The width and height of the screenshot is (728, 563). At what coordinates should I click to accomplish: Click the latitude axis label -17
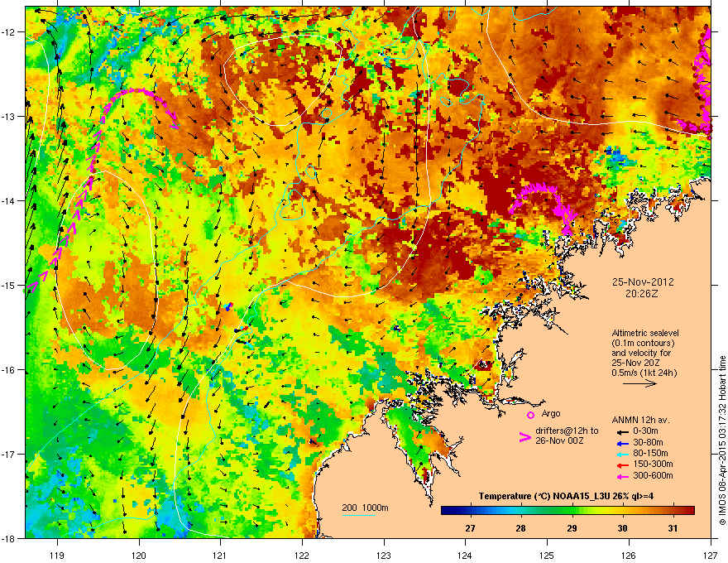[x=8, y=454]
